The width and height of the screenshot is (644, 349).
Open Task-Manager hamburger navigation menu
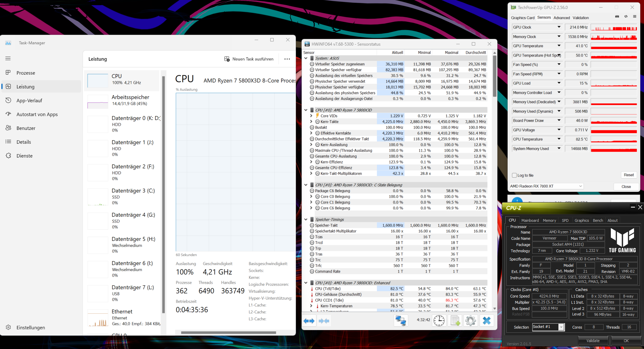(8, 58)
